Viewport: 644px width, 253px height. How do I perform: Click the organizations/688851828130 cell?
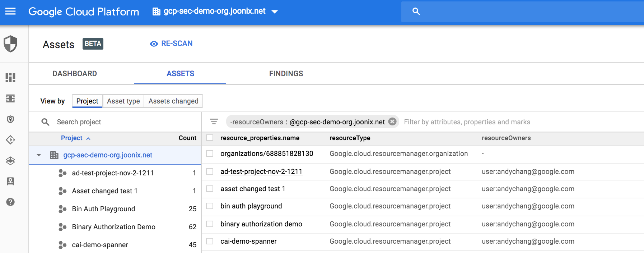(x=267, y=154)
